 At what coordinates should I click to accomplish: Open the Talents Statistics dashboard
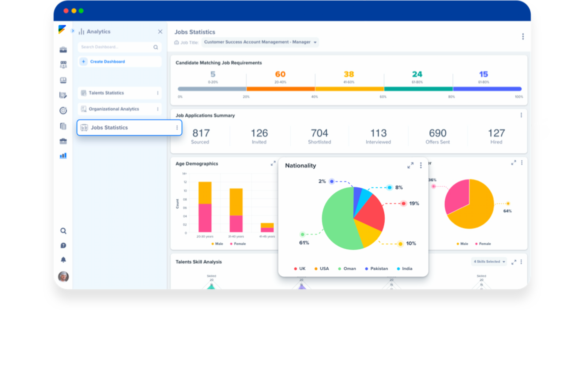119,93
